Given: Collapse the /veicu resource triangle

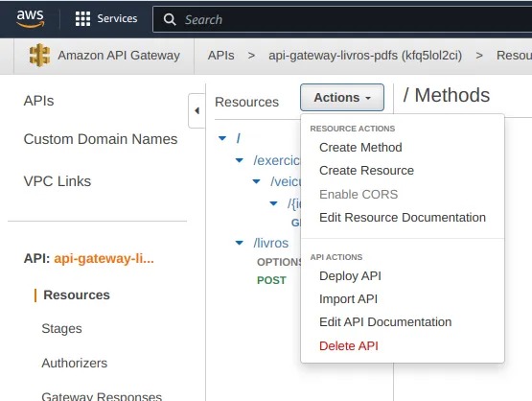Looking at the screenshot, I should tap(257, 181).
